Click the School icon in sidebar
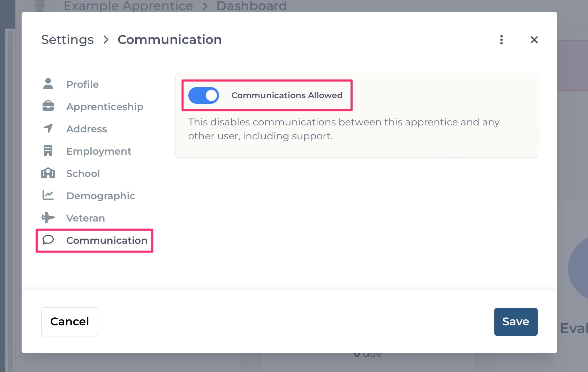Screen dimensions: 588x372 pyautogui.click(x=48, y=173)
